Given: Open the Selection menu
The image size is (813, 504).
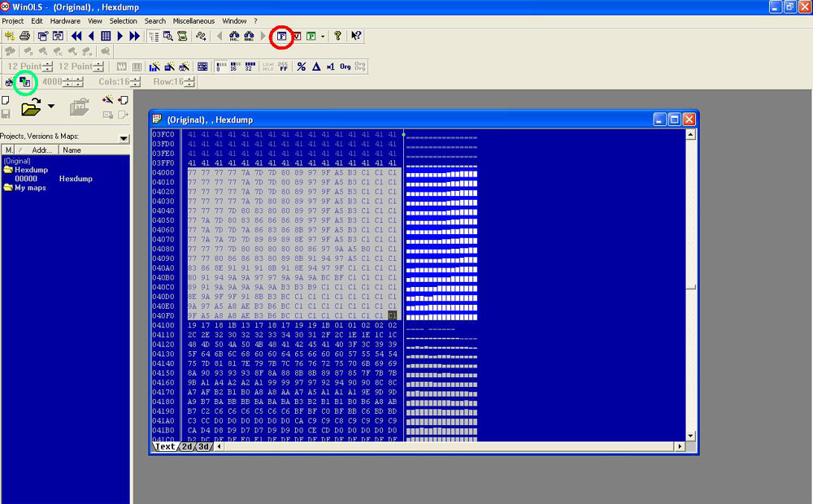Looking at the screenshot, I should pos(123,21).
